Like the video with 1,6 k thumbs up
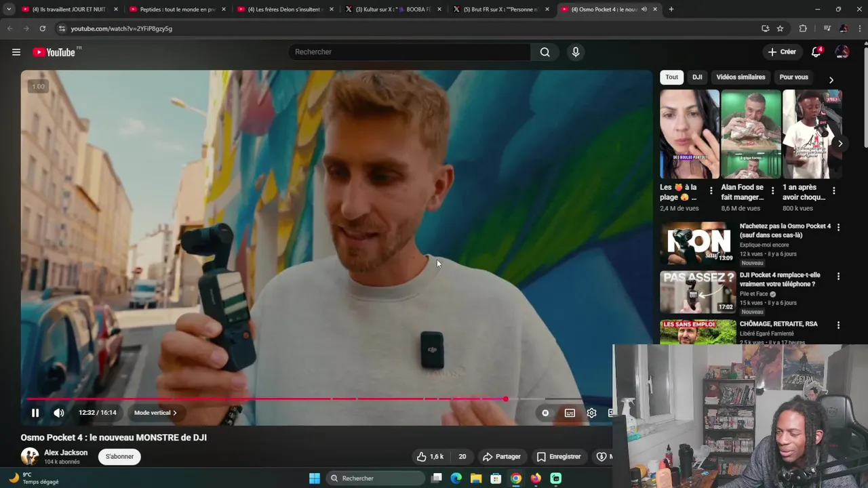Viewport: 868px width, 488px height. pyautogui.click(x=430, y=457)
